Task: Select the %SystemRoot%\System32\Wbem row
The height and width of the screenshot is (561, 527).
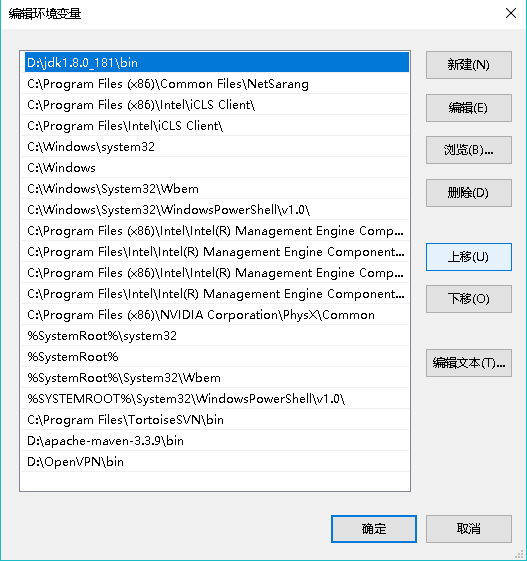Action: [x=217, y=378]
